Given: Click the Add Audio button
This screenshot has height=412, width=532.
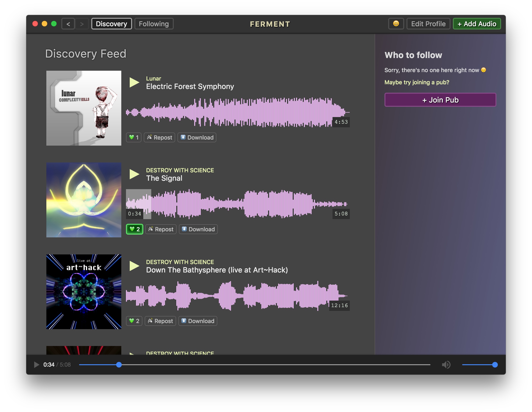Looking at the screenshot, I should pyautogui.click(x=477, y=24).
